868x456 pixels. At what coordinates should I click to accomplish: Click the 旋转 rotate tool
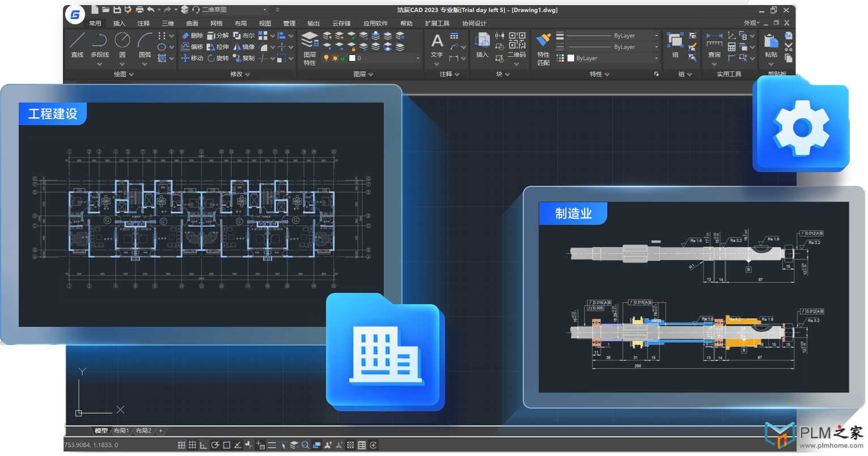tap(218, 58)
